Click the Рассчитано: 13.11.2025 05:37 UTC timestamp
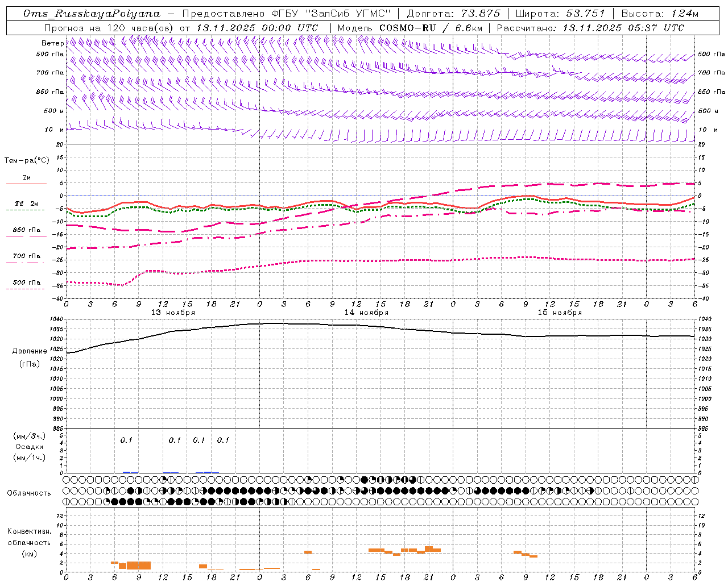The height and width of the screenshot is (582, 728). click(x=590, y=28)
